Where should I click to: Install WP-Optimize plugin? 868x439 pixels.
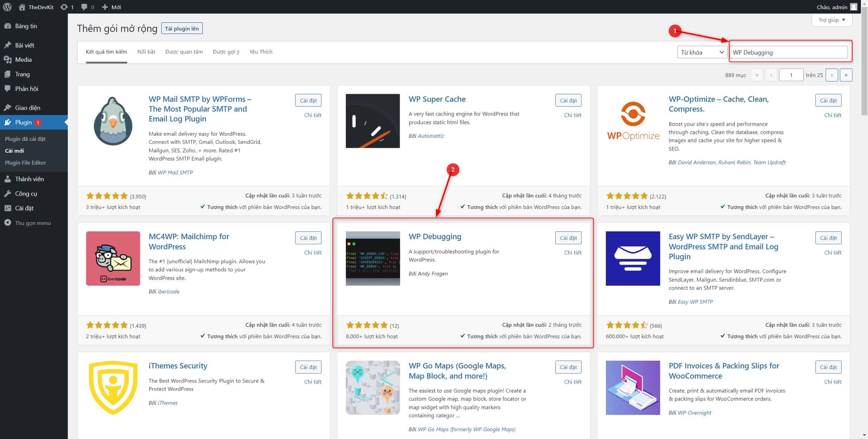pyautogui.click(x=828, y=100)
